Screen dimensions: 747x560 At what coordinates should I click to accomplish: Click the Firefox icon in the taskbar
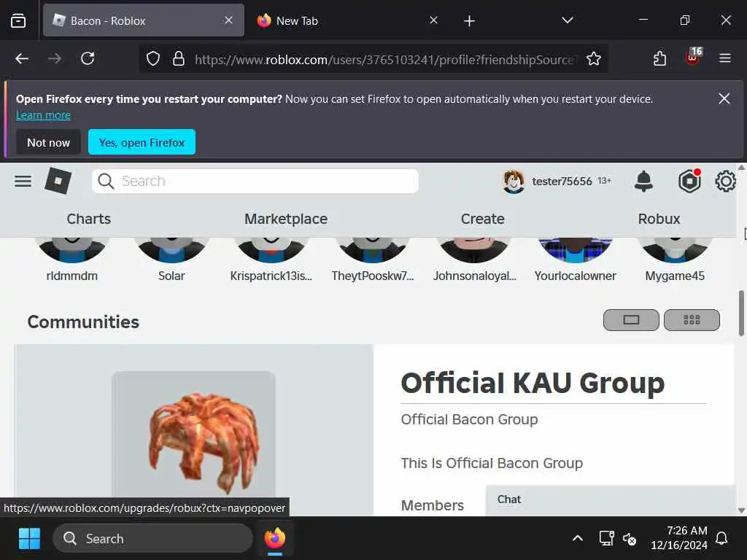(275, 539)
